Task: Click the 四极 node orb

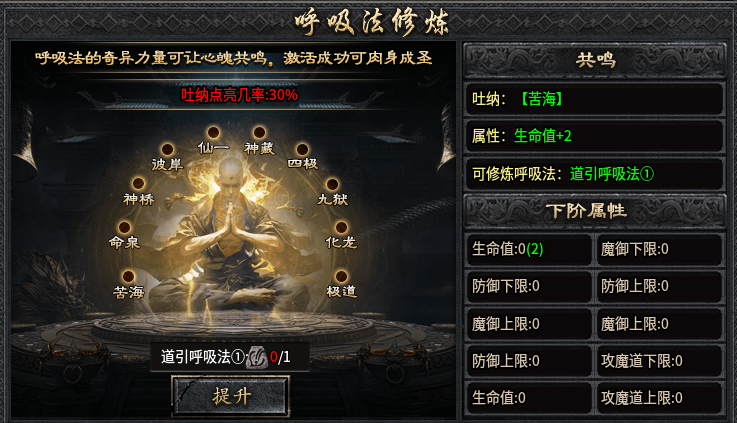Action: coord(302,149)
